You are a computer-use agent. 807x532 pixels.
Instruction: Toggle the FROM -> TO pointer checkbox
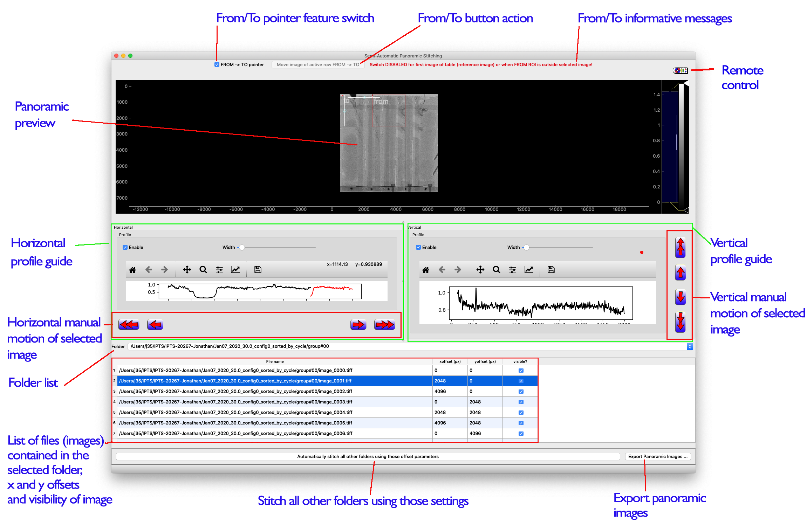pos(217,64)
